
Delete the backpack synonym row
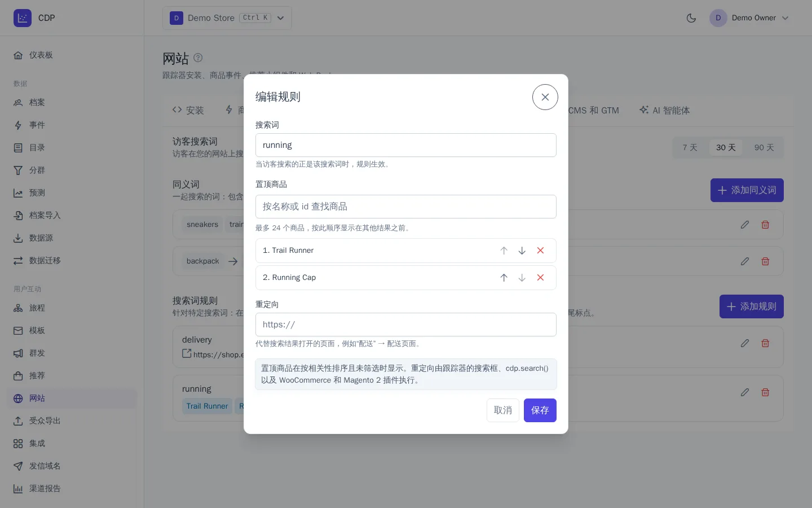point(765,261)
